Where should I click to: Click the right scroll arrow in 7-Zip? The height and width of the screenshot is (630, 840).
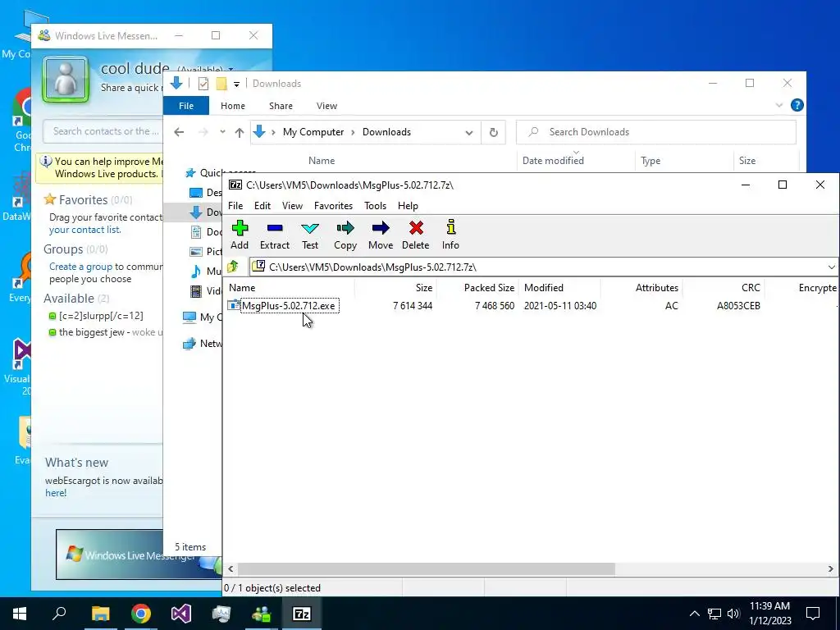click(830, 569)
